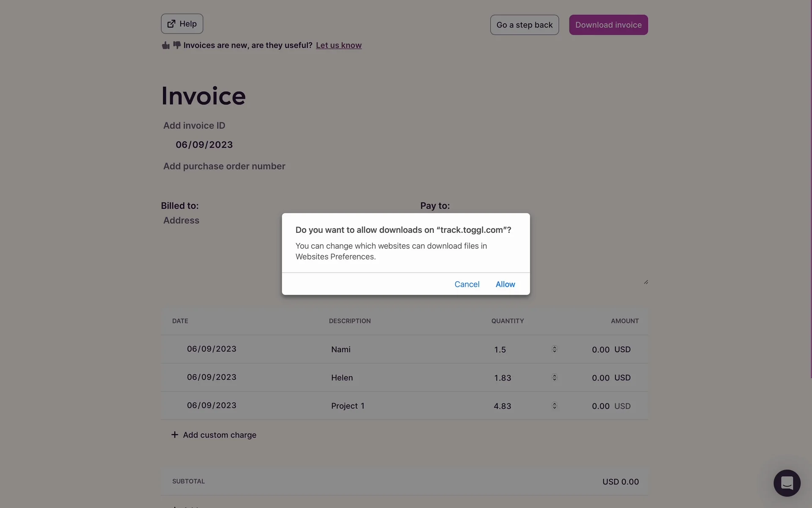Open the support chat bubble icon

(787, 483)
